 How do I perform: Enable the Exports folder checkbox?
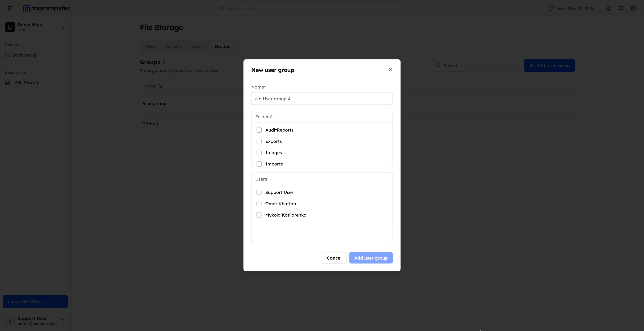tap(259, 141)
